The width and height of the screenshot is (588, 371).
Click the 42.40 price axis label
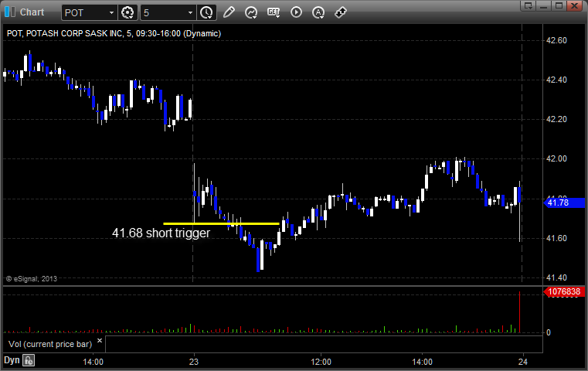556,80
